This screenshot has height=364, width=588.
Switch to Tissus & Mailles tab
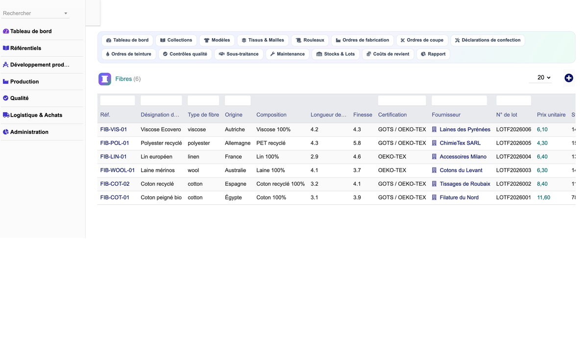tap(263, 40)
